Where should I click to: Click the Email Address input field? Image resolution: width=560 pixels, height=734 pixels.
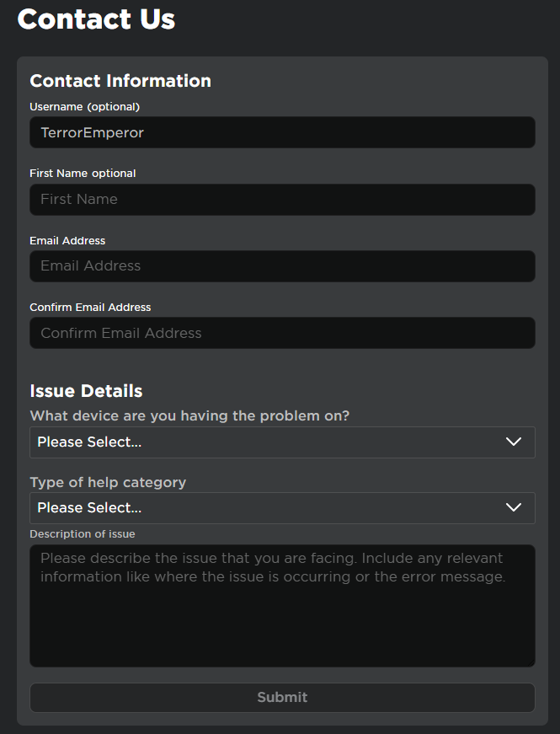tap(282, 265)
